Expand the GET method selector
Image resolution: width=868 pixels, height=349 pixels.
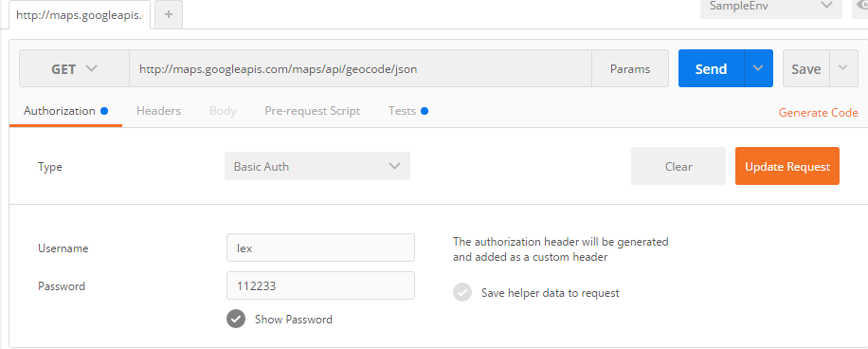tap(74, 68)
